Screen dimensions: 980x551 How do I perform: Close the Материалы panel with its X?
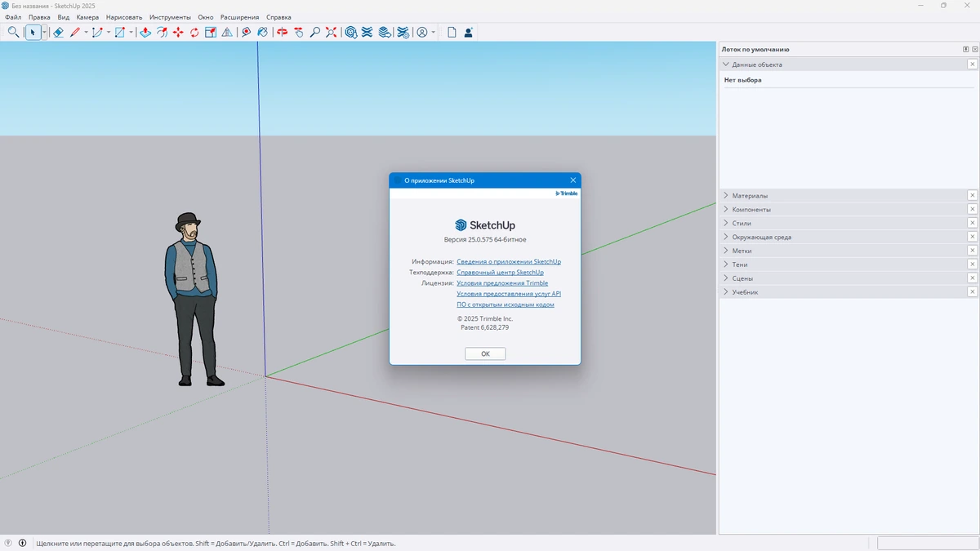point(972,196)
